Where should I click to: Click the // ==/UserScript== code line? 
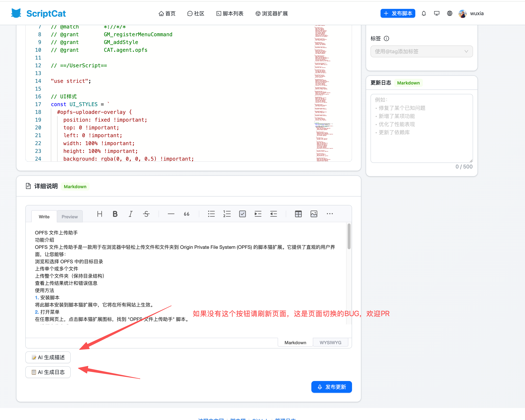79,66
